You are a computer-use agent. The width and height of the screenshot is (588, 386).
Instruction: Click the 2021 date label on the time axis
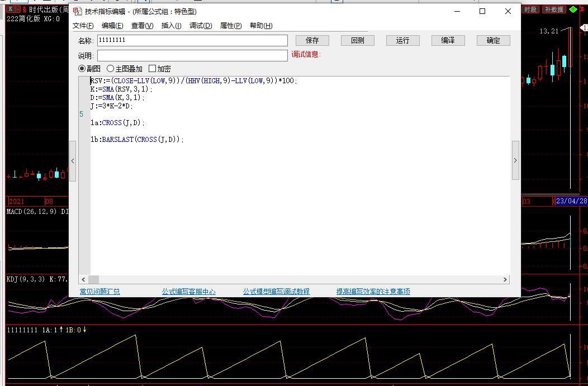17,202
